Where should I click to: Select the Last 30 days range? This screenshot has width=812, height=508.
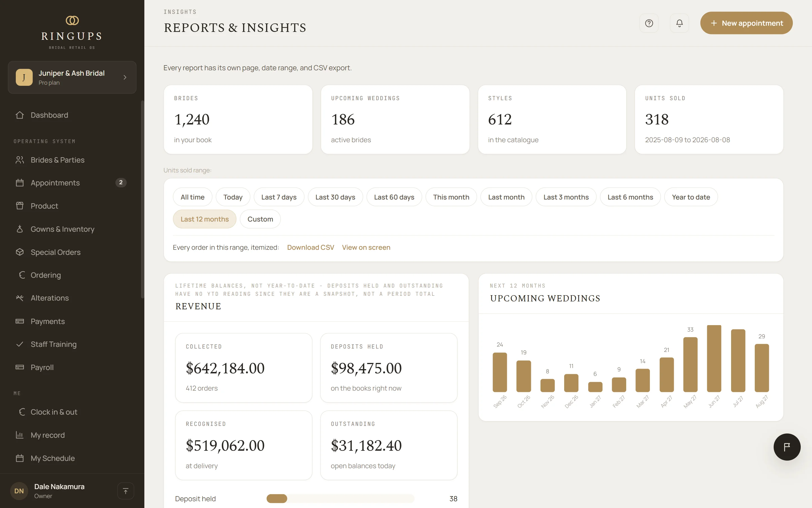point(335,197)
